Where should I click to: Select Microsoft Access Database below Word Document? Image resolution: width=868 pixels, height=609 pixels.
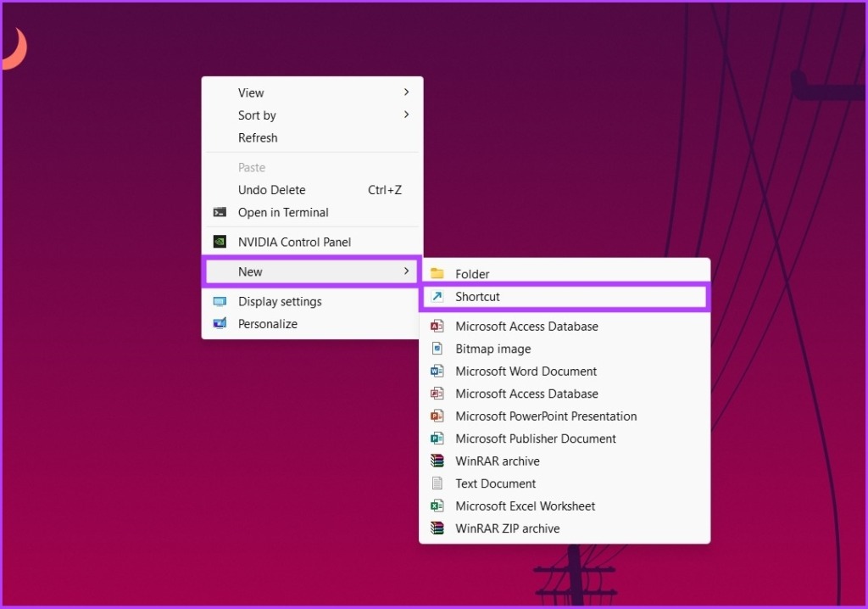(565, 394)
